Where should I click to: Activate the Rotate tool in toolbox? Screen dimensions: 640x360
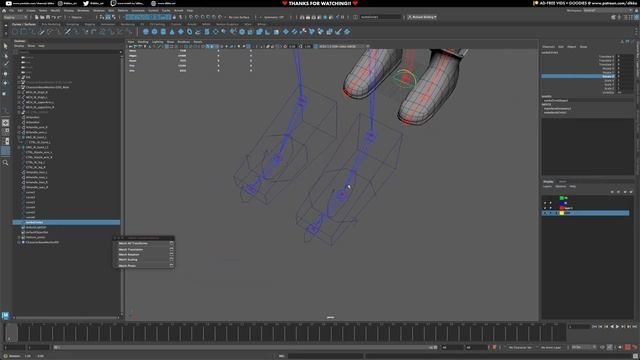(5, 83)
